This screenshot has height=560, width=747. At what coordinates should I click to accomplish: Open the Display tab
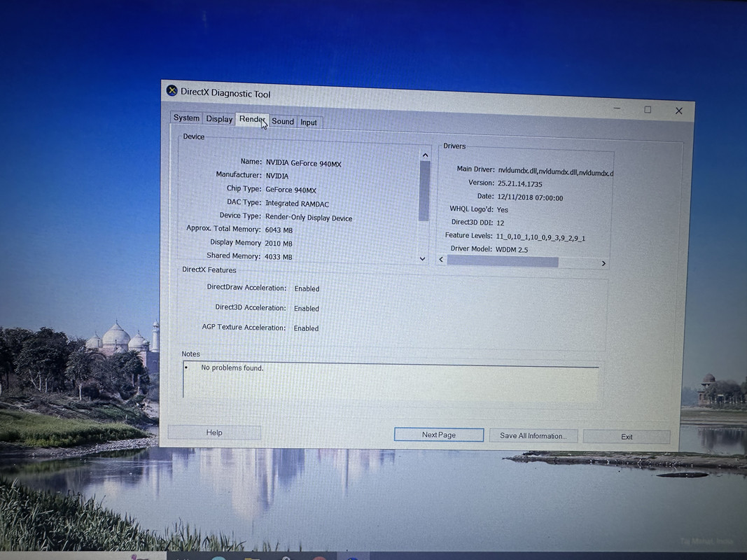pos(219,118)
